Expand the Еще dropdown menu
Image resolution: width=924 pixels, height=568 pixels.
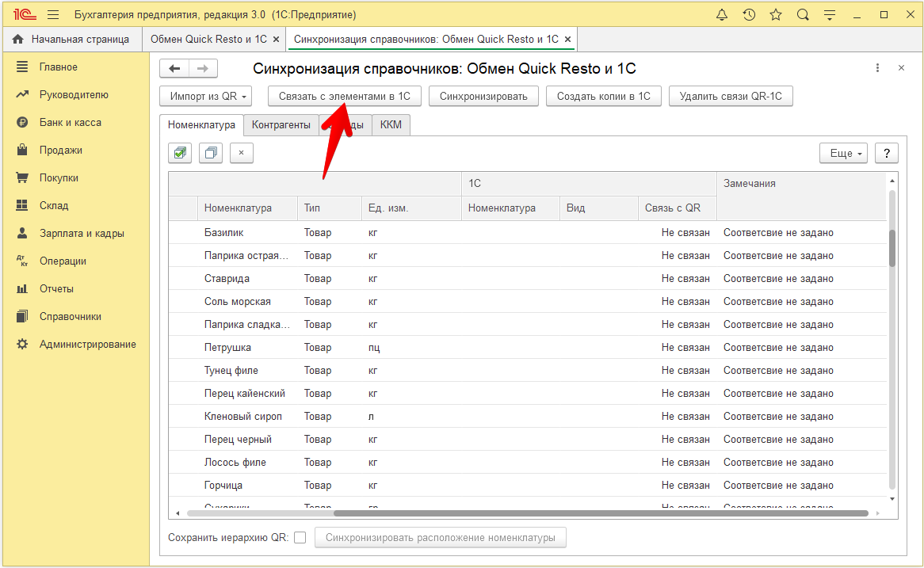click(x=843, y=153)
